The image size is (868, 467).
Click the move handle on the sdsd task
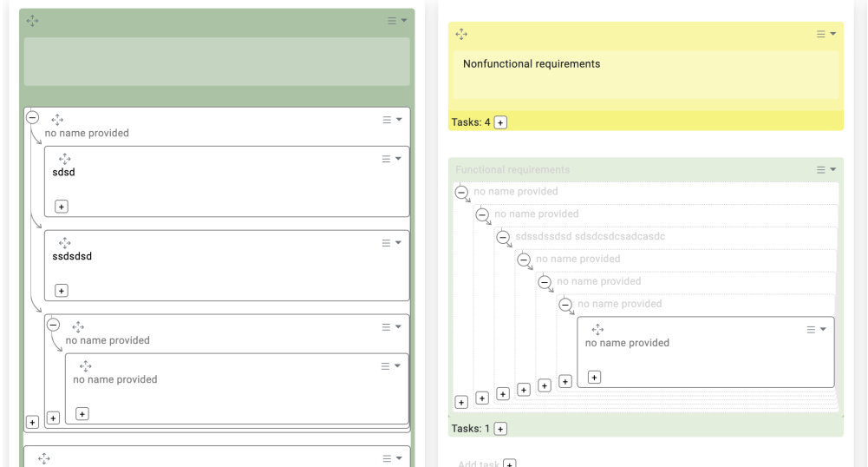[65, 159]
